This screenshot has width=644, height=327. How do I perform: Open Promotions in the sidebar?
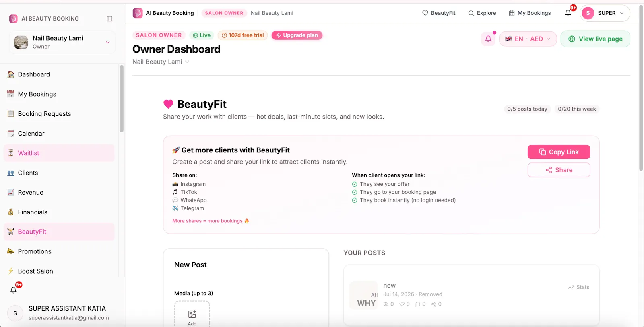point(59,251)
